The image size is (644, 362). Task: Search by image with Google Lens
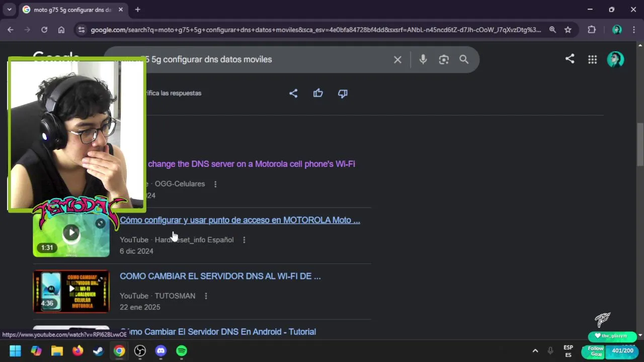click(444, 59)
